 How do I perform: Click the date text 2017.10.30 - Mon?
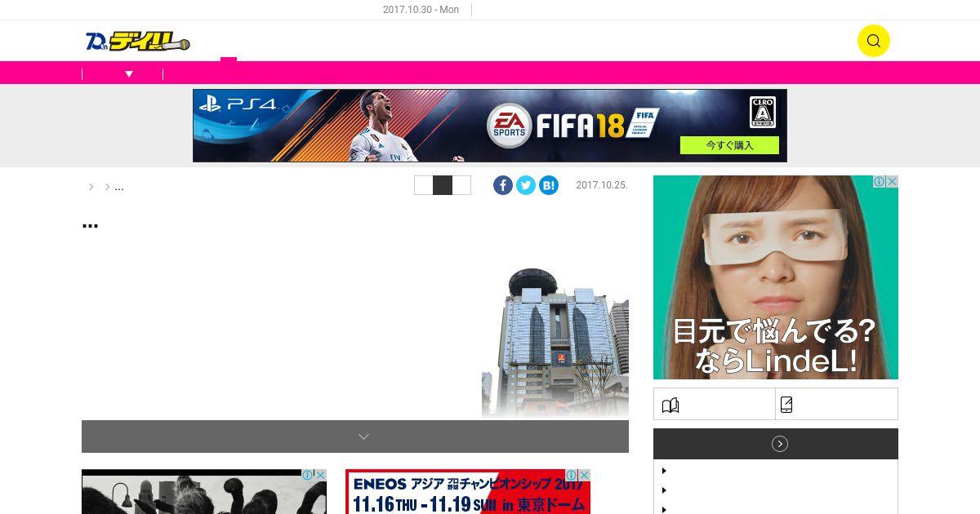[x=421, y=10]
